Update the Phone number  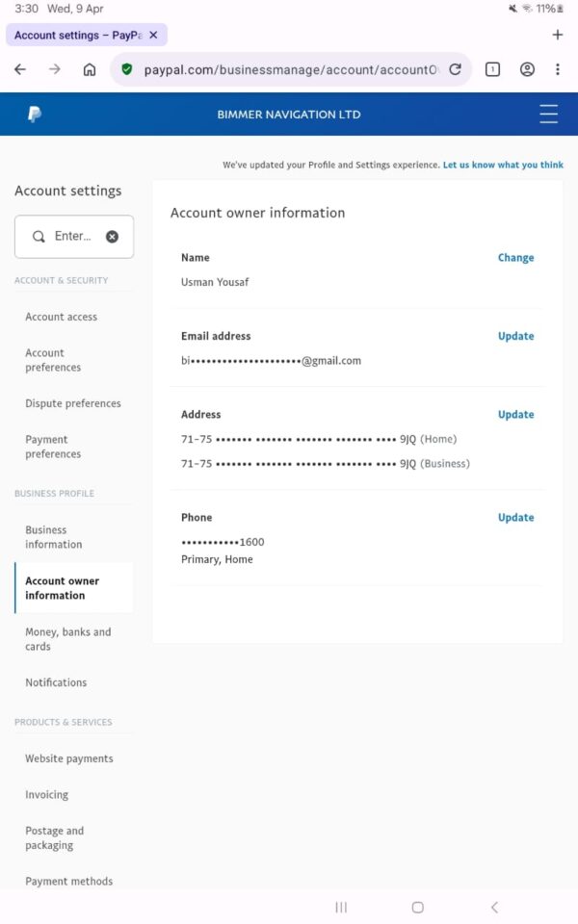tap(515, 518)
